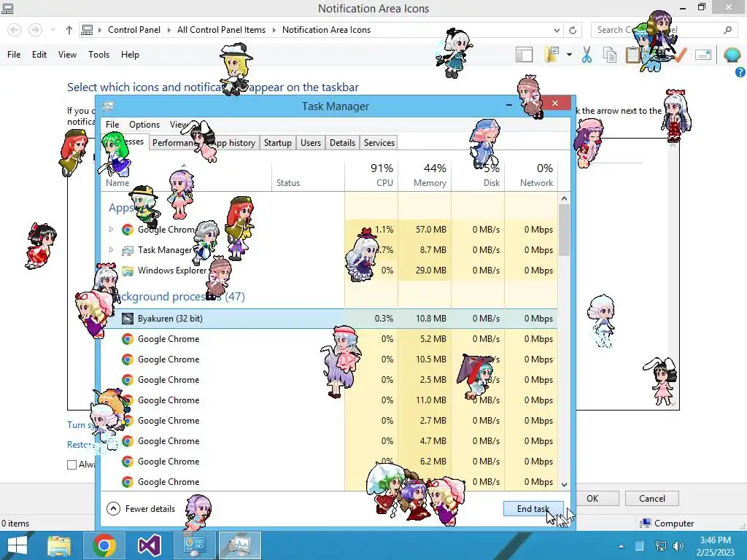
Task: Click Windows Explorer folder icon in Apps list
Action: point(127,271)
